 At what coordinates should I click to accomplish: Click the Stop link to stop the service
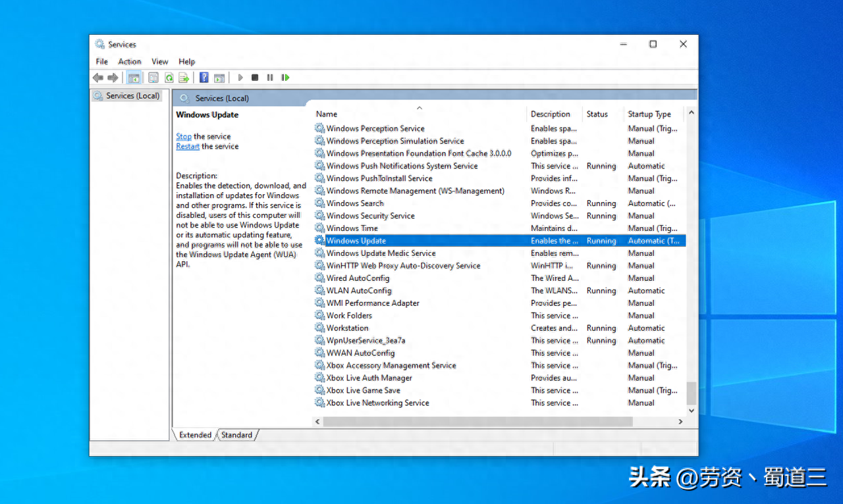183,136
